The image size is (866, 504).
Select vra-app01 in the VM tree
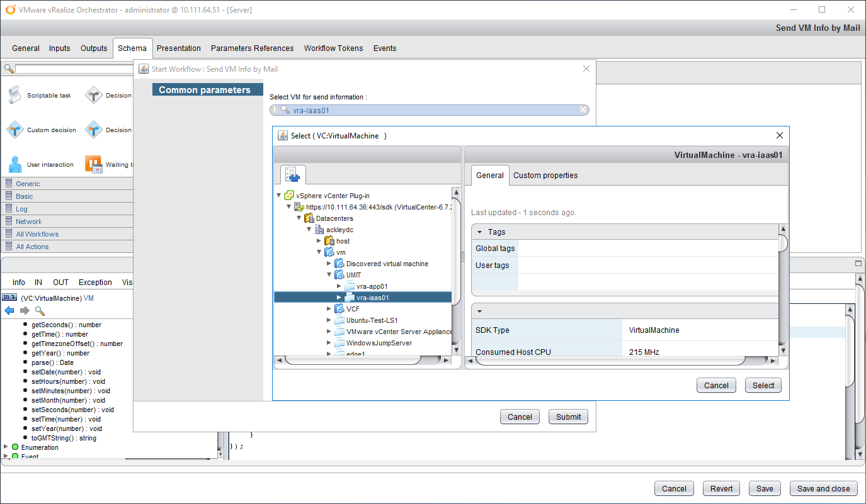pyautogui.click(x=372, y=286)
